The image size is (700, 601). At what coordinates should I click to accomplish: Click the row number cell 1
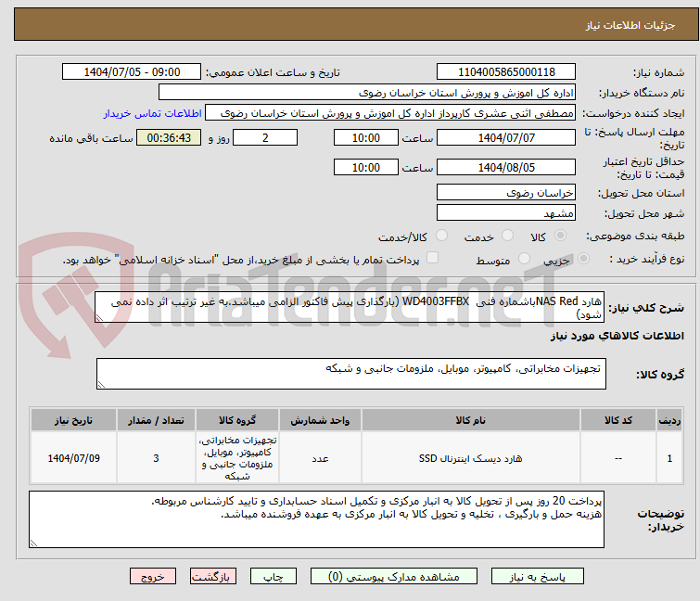pyautogui.click(x=669, y=458)
